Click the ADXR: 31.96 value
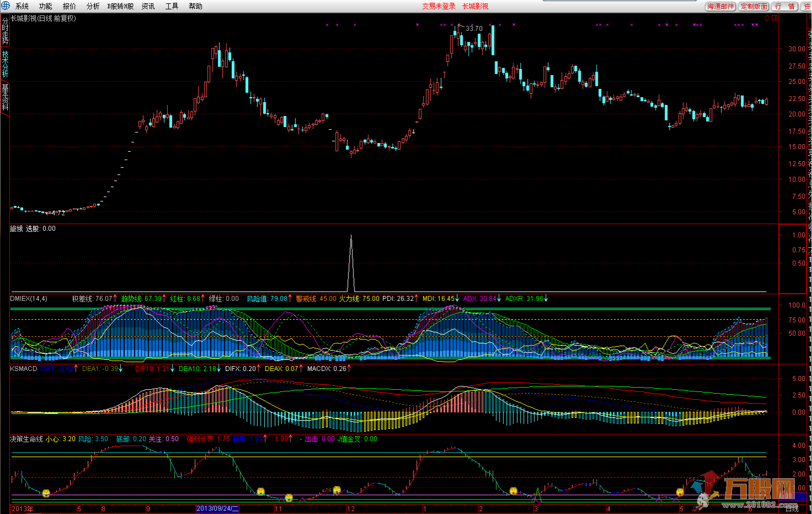This screenshot has height=514, width=812. tap(524, 299)
